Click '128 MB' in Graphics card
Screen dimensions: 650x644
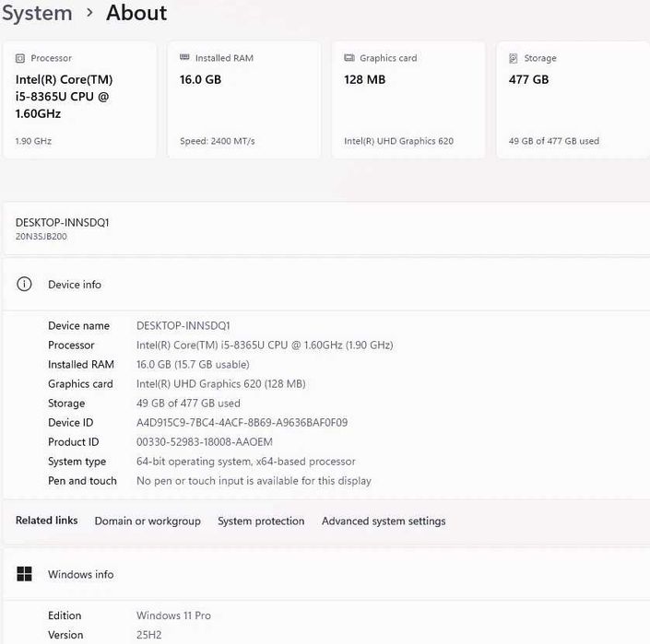364,79
